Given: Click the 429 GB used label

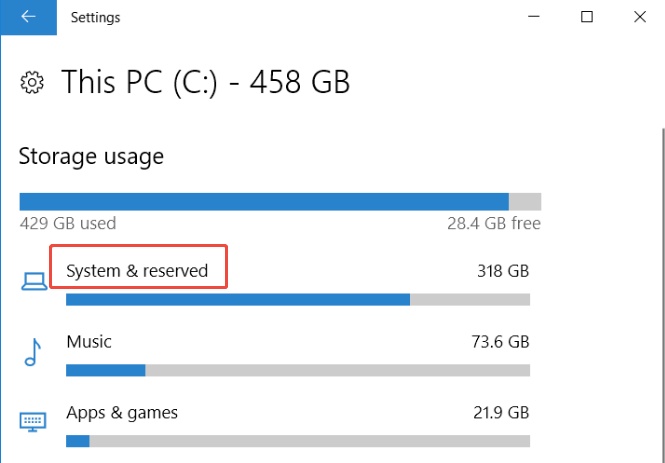Looking at the screenshot, I should pyautogui.click(x=68, y=223).
